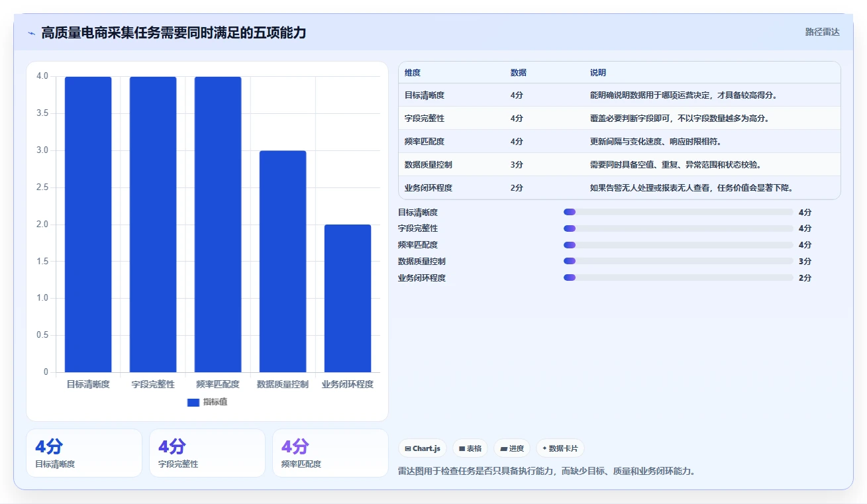Click the 业务闭环程度 bar in the chart

click(348, 299)
